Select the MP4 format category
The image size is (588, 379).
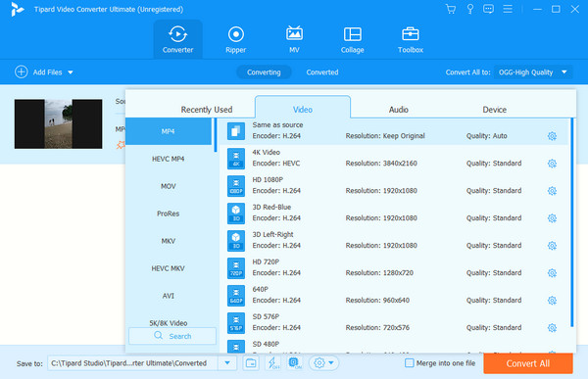coord(169,131)
